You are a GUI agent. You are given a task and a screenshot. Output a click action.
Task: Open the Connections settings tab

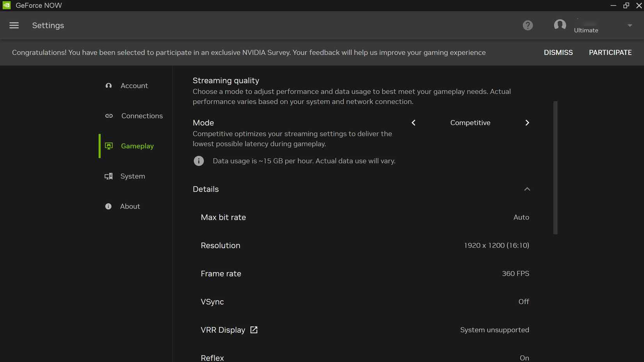click(x=133, y=116)
